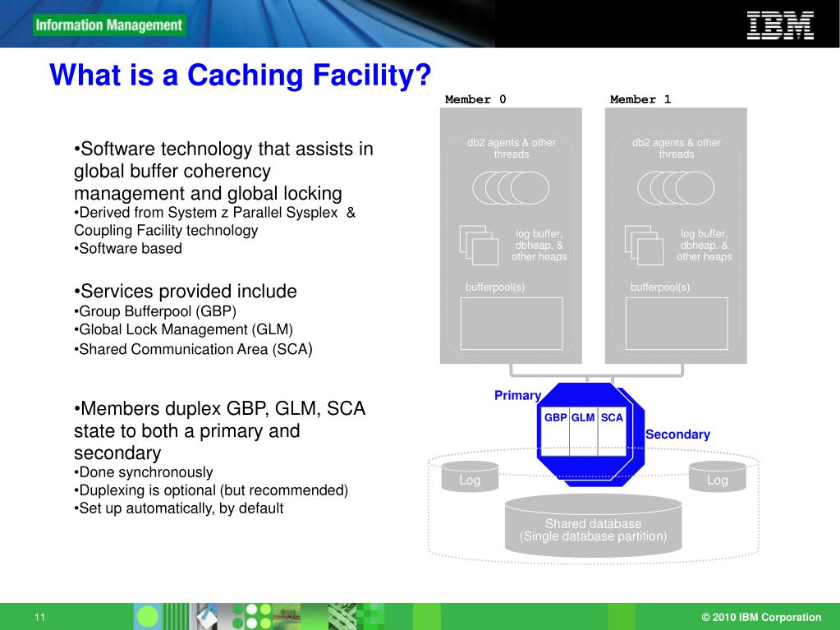Screen dimensions: 840x630
Task: Select Member 0 bufferpool rectangle
Action: click(512, 324)
